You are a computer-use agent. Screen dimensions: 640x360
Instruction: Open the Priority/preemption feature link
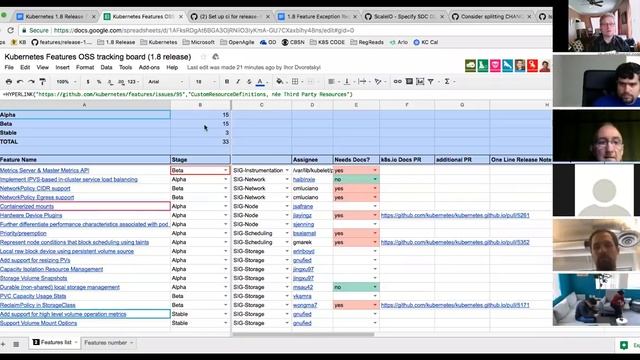(23, 233)
